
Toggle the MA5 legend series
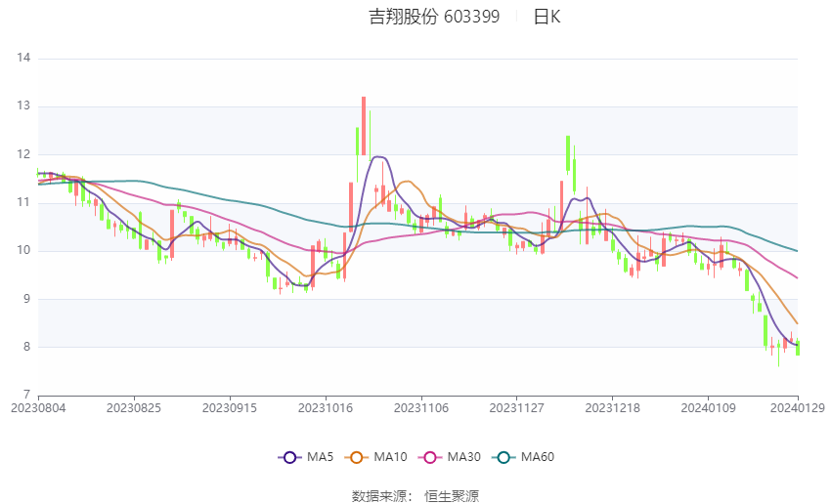pyautogui.click(x=306, y=457)
